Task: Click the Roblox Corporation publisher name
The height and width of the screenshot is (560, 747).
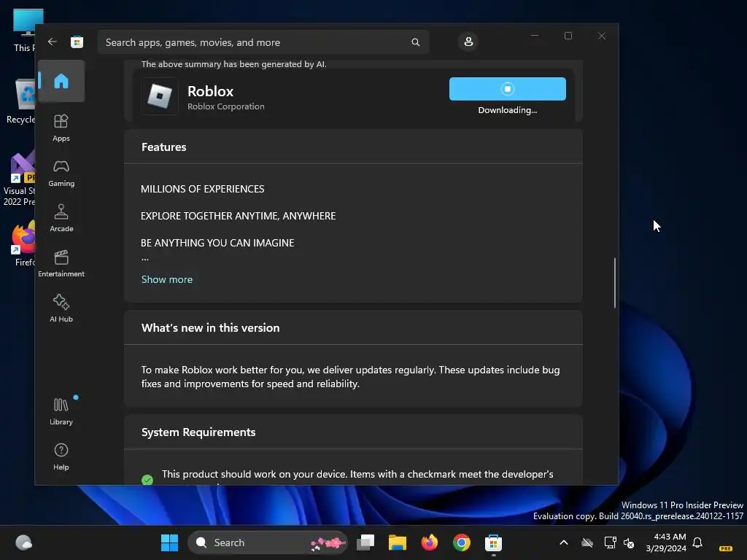Action: (x=226, y=106)
